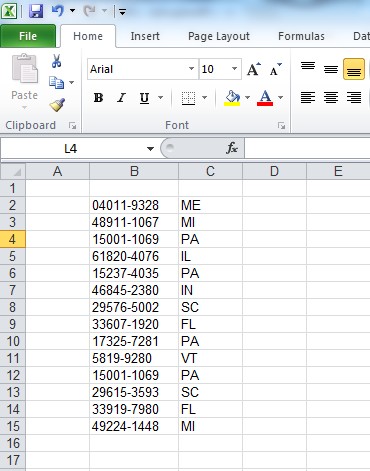This screenshot has width=370, height=471.
Task: Select cell with 48911-1067
Action: point(134,222)
